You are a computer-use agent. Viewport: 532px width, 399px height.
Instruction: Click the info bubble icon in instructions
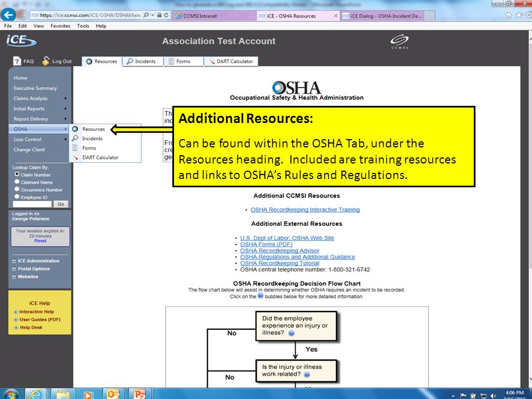(x=260, y=296)
